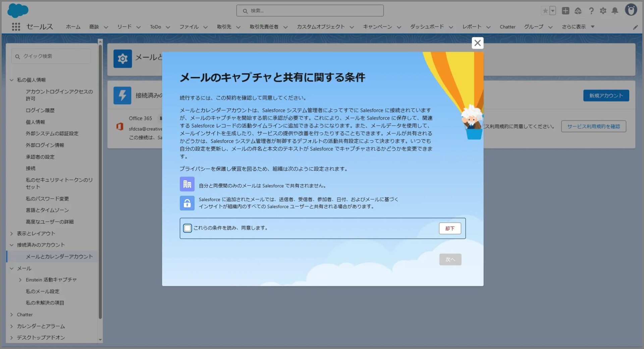Image resolution: width=644 pixels, height=349 pixels.
Task: Expand the 表示とレイアウト tree section
Action: [11, 233]
